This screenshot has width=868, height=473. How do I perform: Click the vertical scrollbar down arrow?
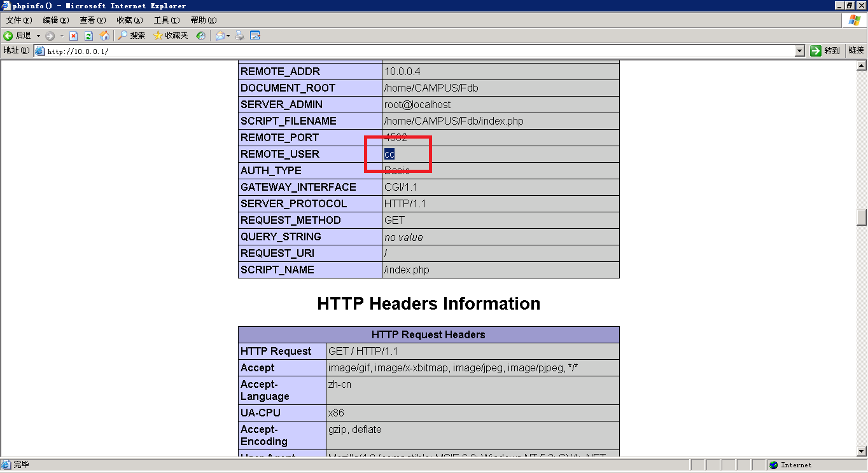862,451
